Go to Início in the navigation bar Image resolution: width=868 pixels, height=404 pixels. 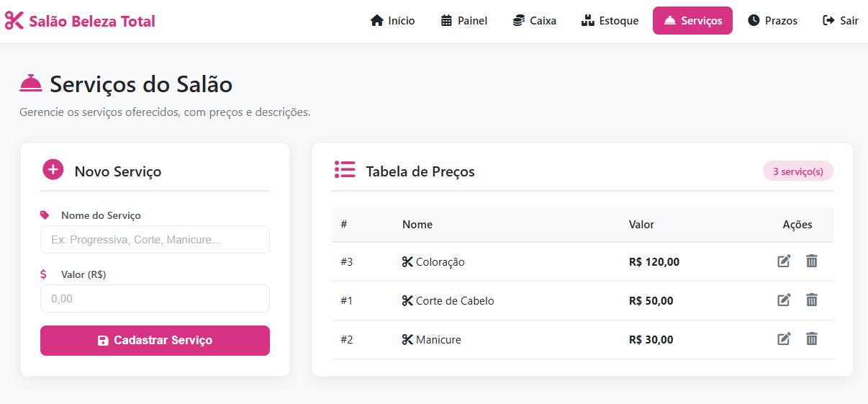point(392,21)
